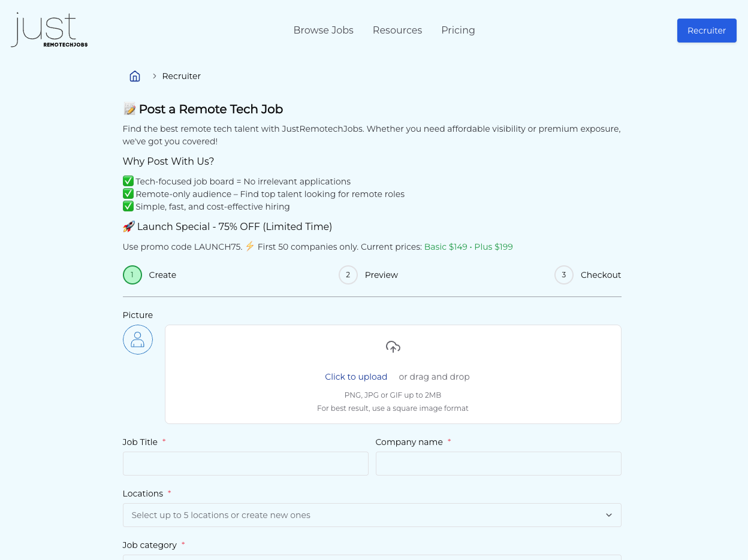Viewport: 748px width, 560px height.
Task: Click the home icon in the breadcrumb
Action: tap(135, 76)
